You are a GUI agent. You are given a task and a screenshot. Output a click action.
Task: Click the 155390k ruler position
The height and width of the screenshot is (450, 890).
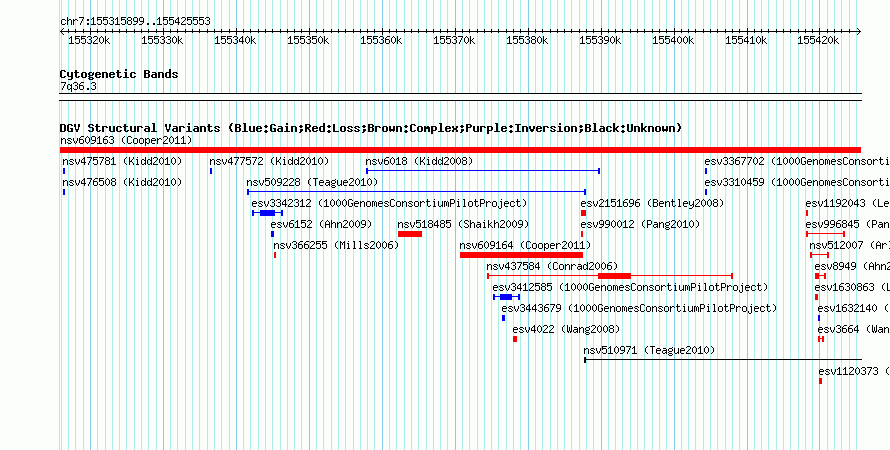(600, 40)
